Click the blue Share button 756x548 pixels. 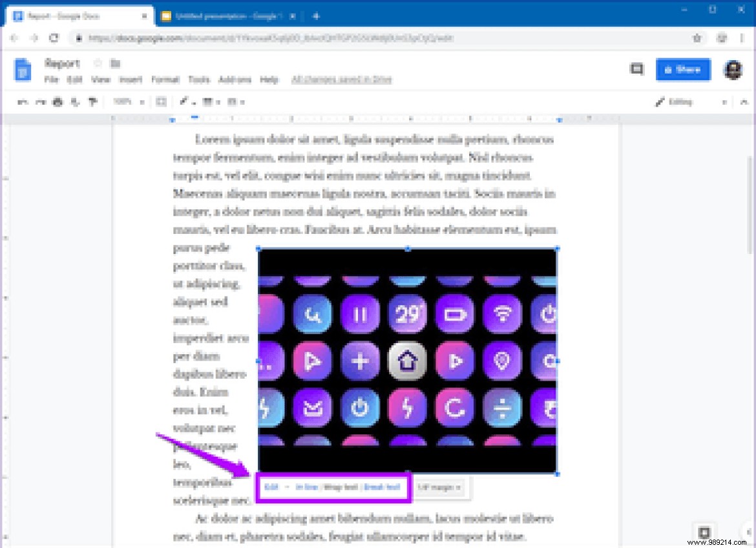point(683,69)
